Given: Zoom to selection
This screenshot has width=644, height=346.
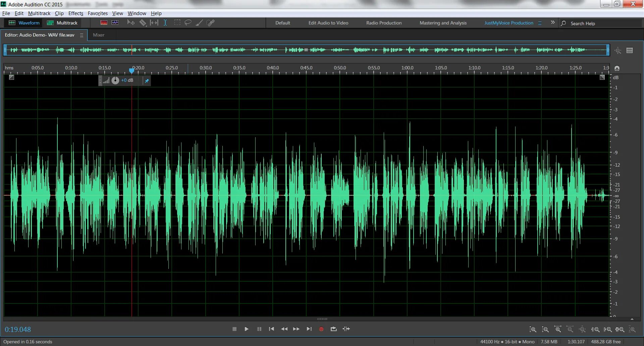Looking at the screenshot, I should [620, 329].
